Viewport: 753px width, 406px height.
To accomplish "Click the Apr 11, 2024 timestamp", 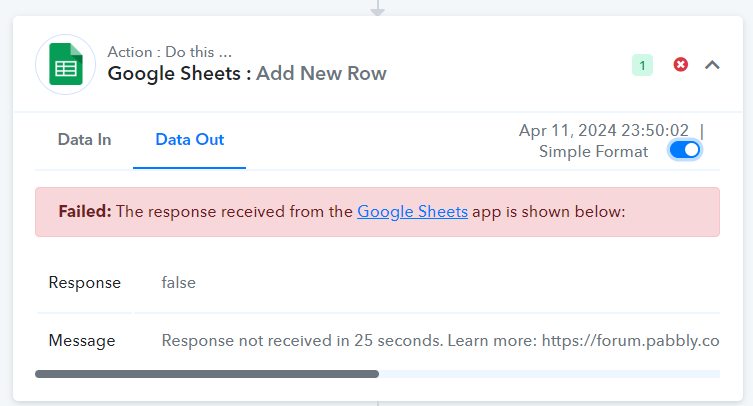I will point(604,131).
